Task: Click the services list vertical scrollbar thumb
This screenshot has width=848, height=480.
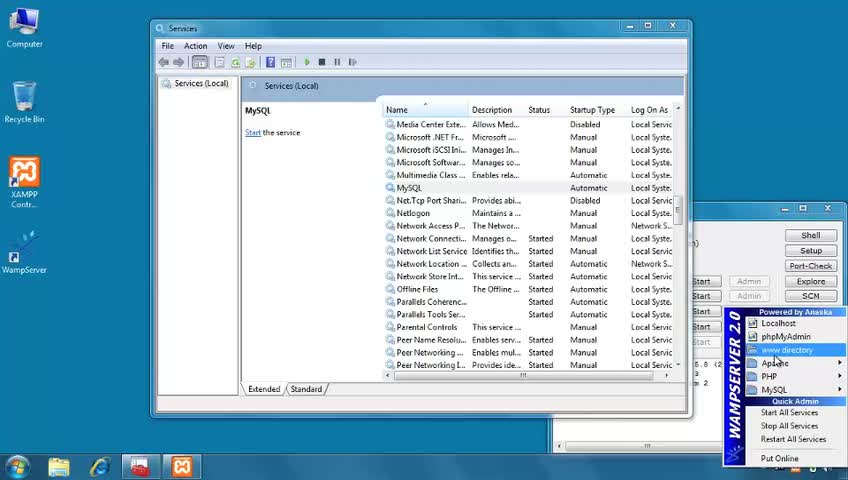Action: click(x=678, y=209)
